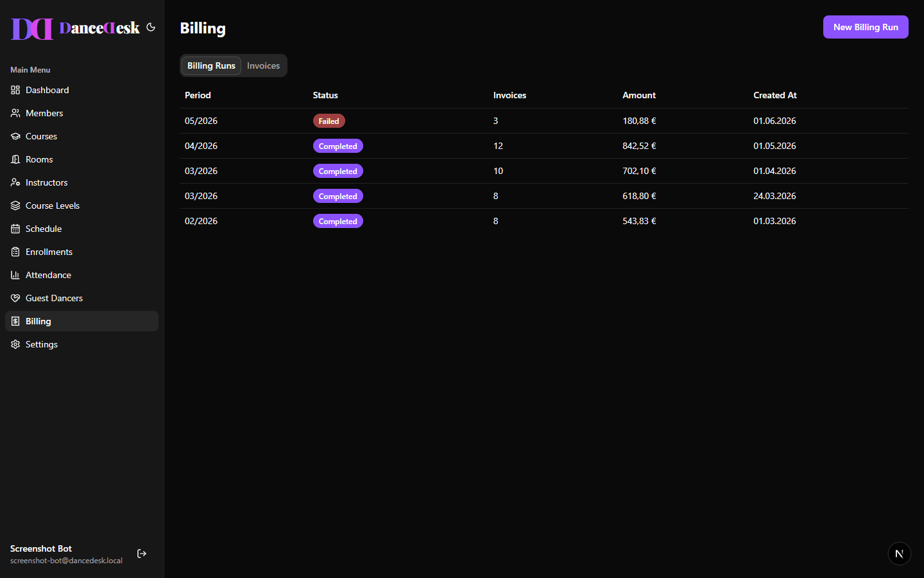Click amount 842,52 €
The height and width of the screenshot is (578, 924).
pyautogui.click(x=639, y=146)
